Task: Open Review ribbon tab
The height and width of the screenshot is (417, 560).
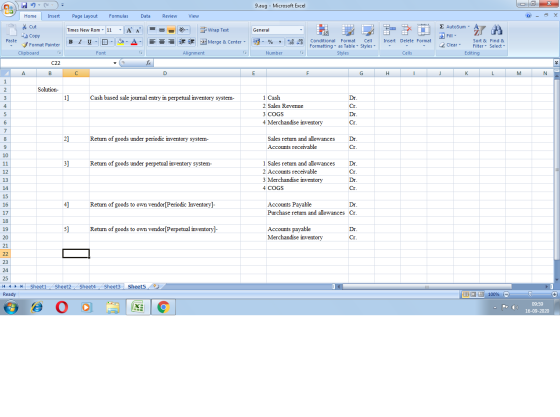Action: [x=169, y=16]
